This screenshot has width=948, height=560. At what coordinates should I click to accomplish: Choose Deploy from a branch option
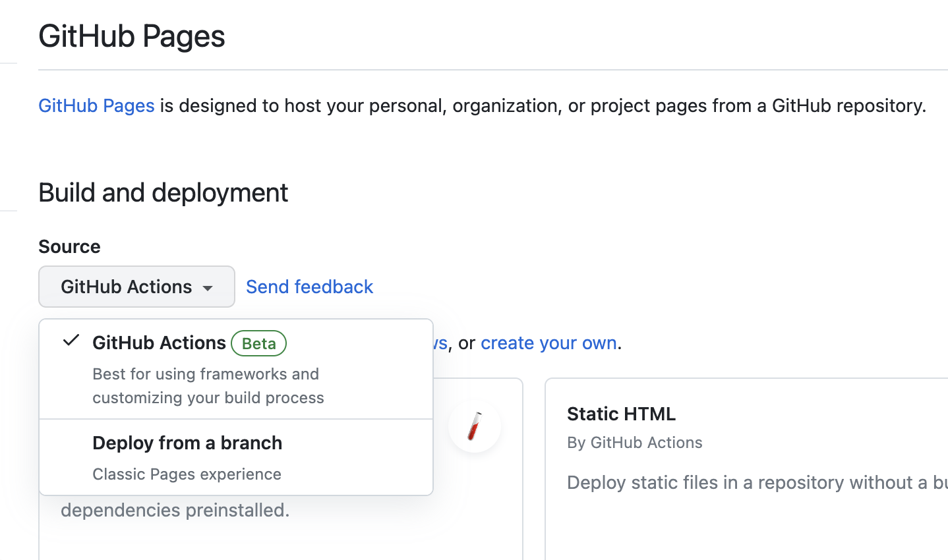click(236, 457)
